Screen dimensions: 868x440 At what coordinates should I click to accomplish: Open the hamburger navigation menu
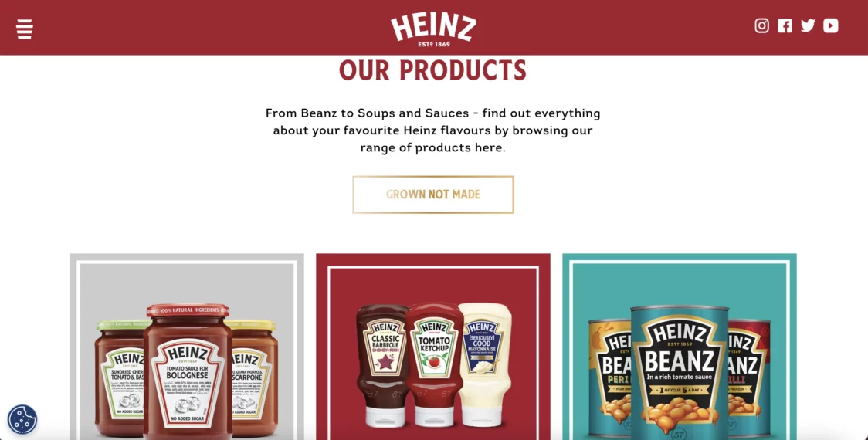[x=25, y=29]
